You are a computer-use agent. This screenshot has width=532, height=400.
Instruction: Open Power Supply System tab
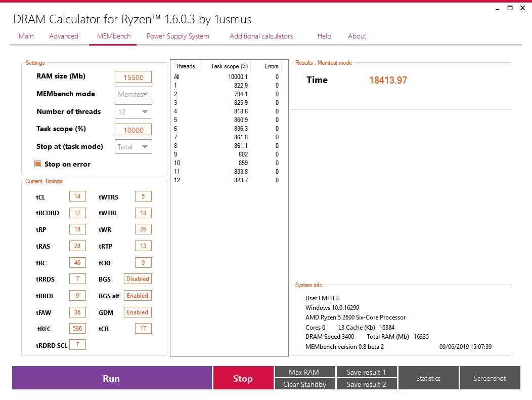tap(178, 36)
